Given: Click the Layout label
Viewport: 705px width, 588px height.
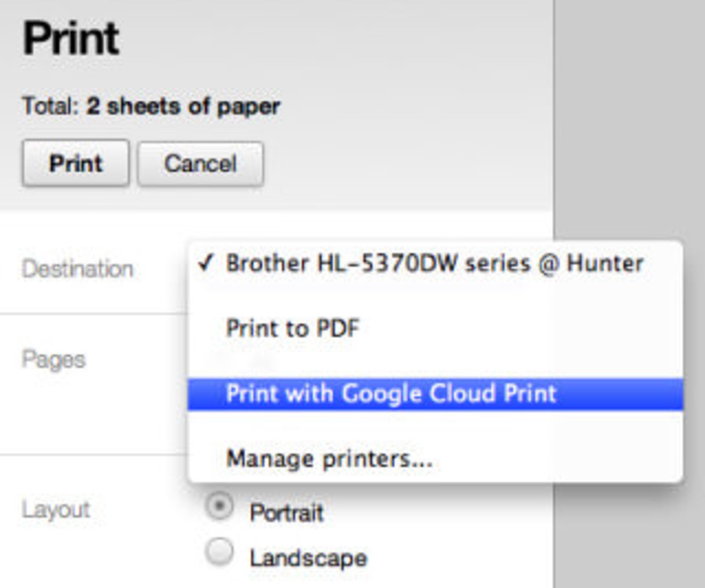Looking at the screenshot, I should [56, 509].
